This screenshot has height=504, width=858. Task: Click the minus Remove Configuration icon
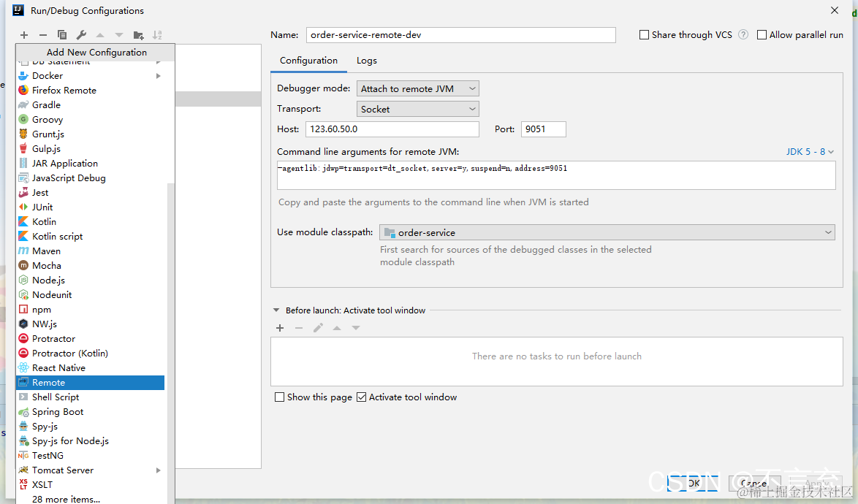pos(43,35)
